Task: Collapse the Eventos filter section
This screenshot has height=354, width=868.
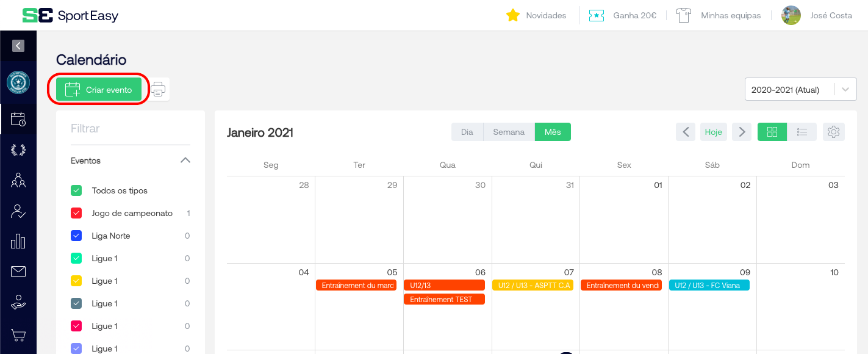Action: coord(185,161)
